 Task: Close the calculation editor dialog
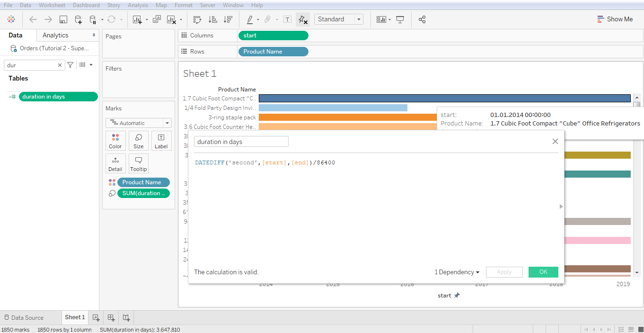556,141
